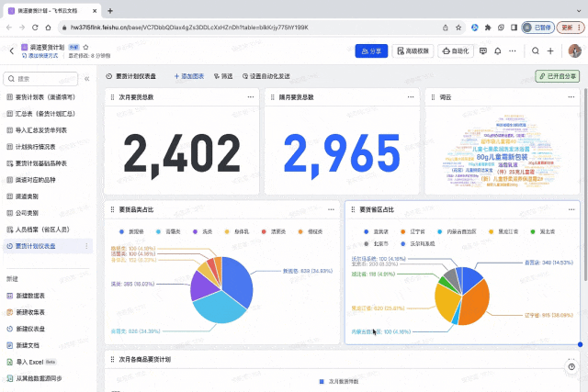This screenshot has height=392, width=588.
Task: Click the green 已开启分享 button
Action: click(558, 76)
